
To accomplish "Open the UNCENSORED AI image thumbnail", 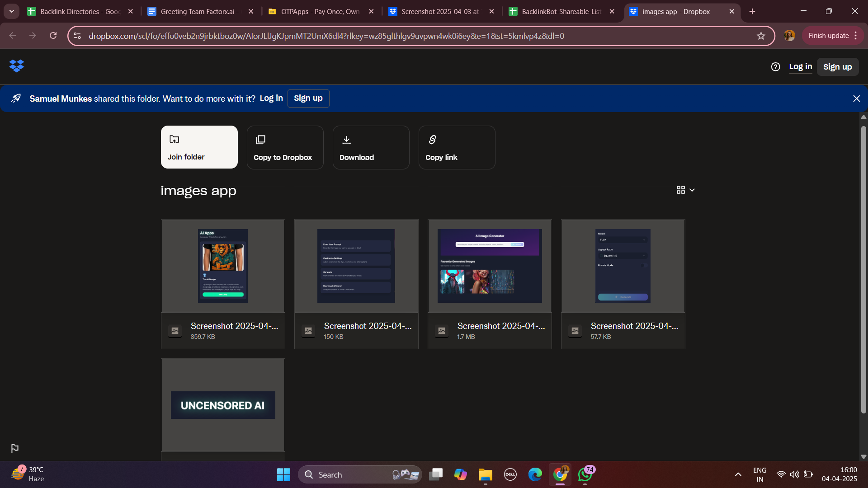I will point(223,405).
